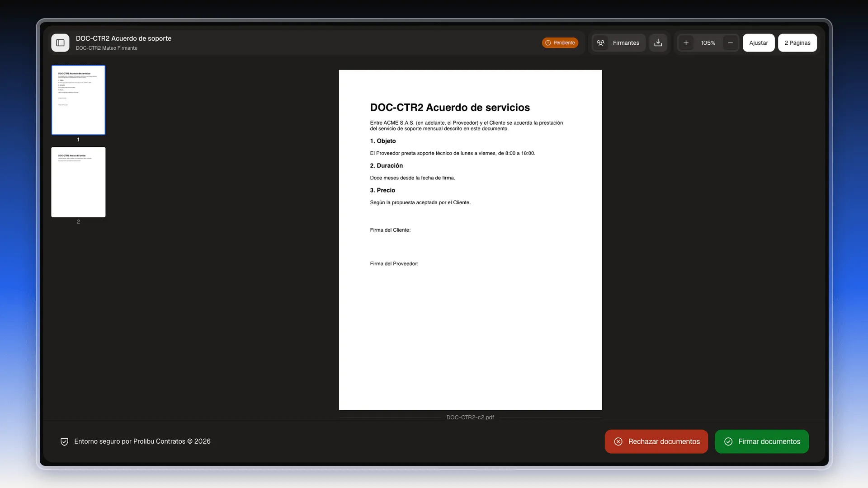This screenshot has height=488, width=868.
Task: Click the page number 2 label
Action: point(78,221)
